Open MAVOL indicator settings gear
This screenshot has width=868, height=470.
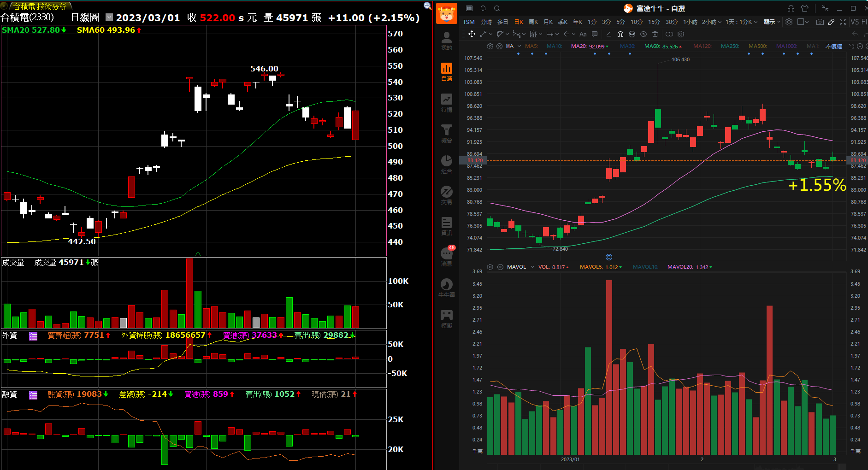coord(490,267)
